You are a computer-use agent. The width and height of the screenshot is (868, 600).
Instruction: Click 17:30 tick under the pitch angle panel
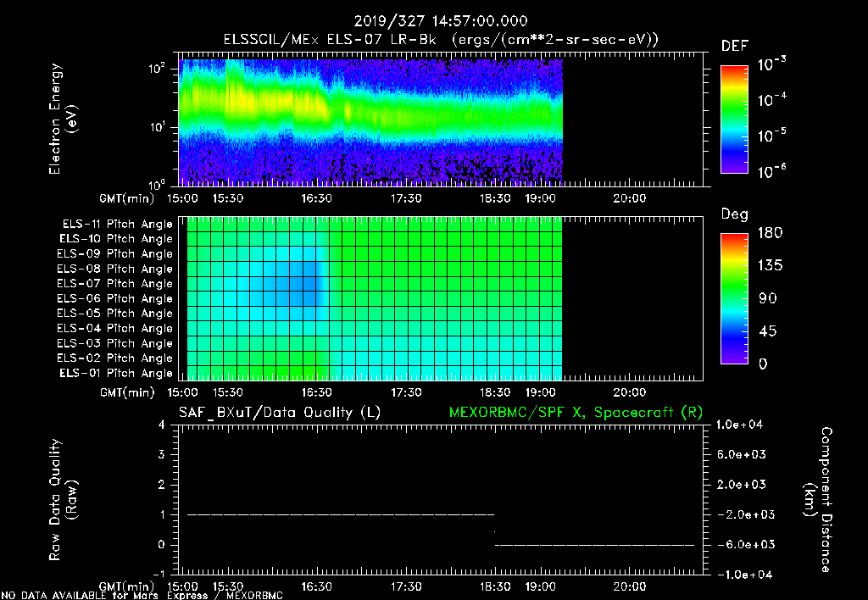406,393
